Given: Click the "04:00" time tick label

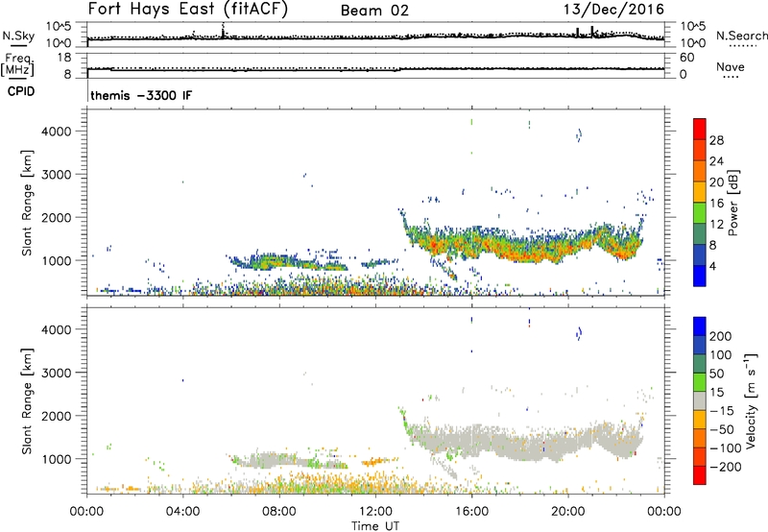Looking at the screenshot, I should (182, 512).
